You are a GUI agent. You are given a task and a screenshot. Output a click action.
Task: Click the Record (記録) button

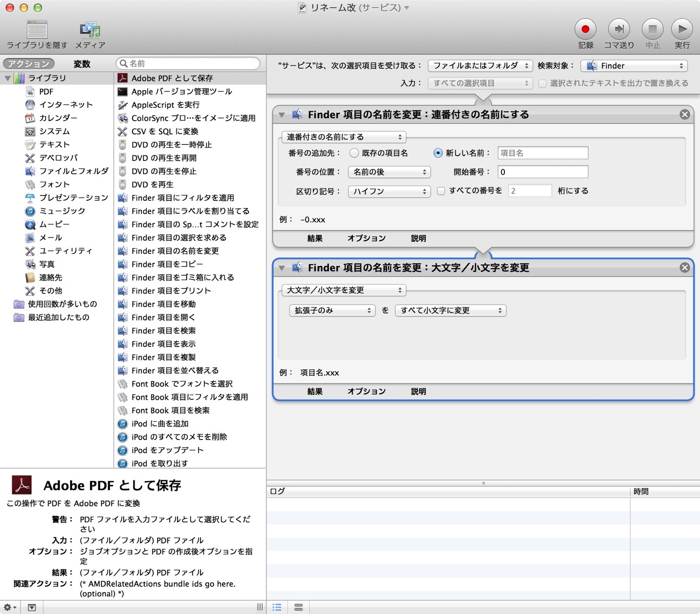click(585, 29)
